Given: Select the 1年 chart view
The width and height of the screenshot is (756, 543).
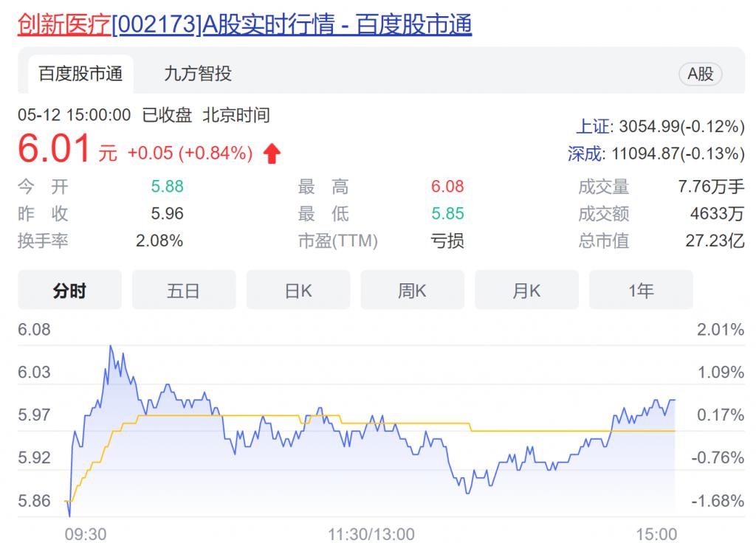Looking at the screenshot, I should [641, 290].
